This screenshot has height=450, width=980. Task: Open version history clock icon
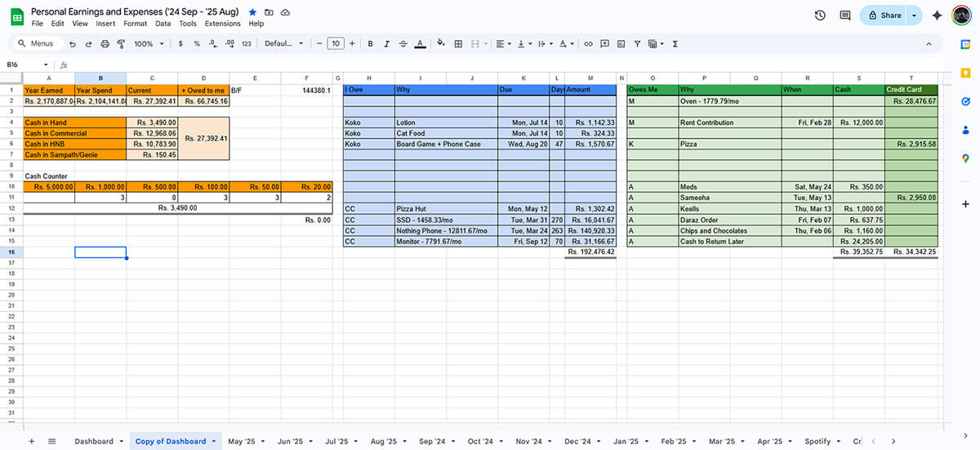point(820,16)
